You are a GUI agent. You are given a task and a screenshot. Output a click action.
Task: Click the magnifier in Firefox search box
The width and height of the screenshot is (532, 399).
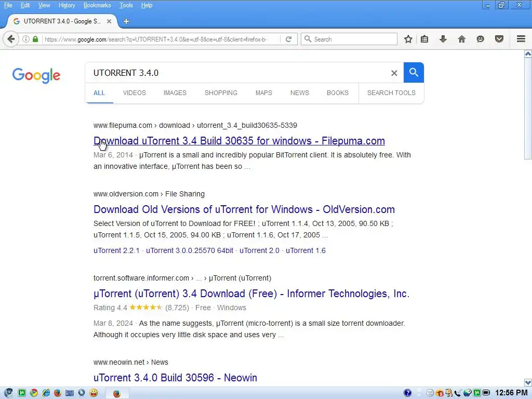[x=308, y=39]
